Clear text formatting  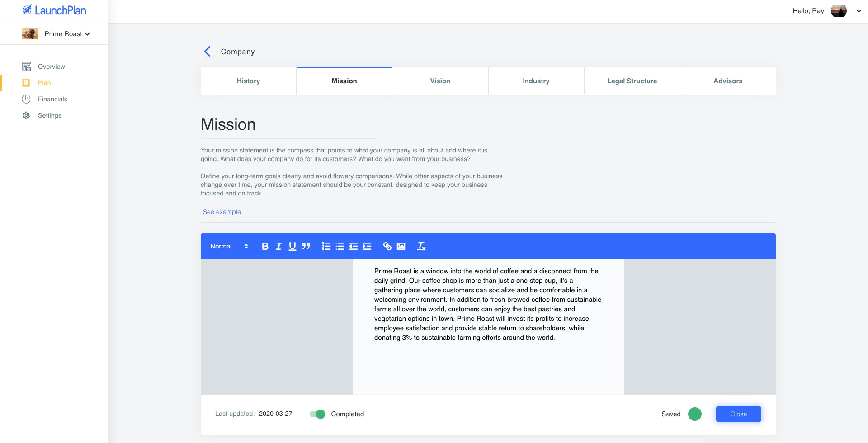click(x=421, y=246)
